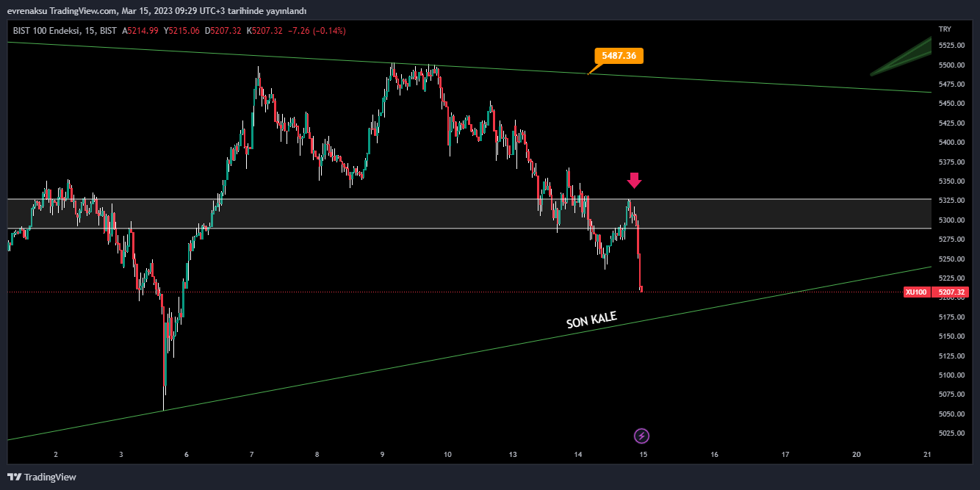The image size is (980, 490).
Task: Click the 5250.00 price axis label
Action: (x=951, y=259)
